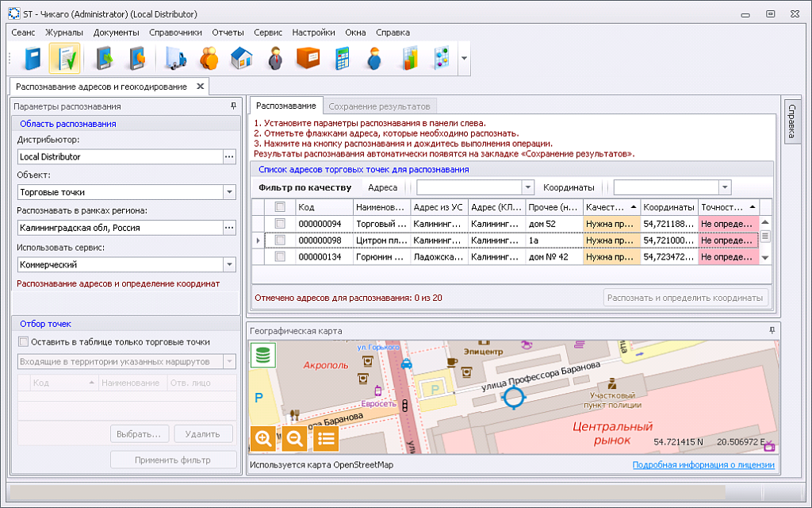Check the row 000000134 checkbox
Image resolution: width=812 pixels, height=508 pixels.
[x=280, y=256]
